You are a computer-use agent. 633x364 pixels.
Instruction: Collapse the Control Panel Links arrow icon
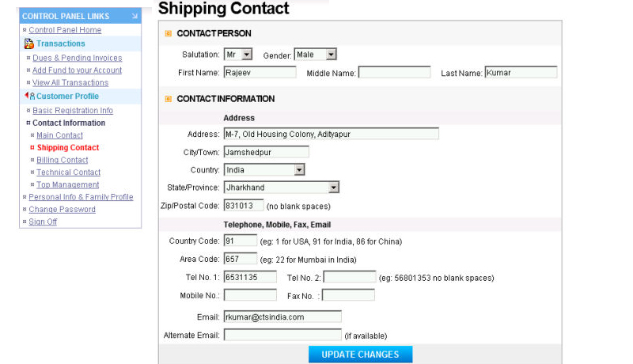(x=135, y=16)
